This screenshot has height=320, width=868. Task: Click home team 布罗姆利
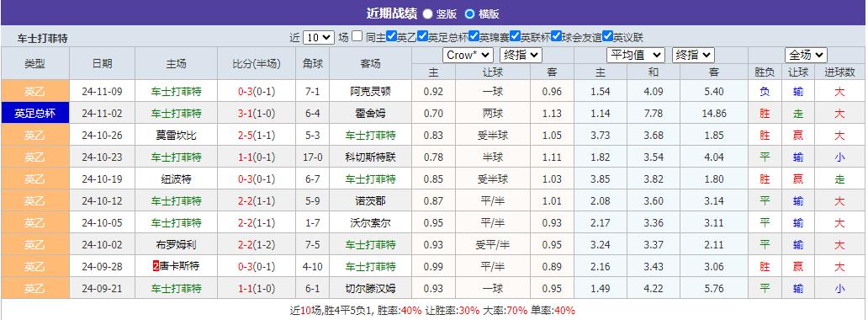tap(176, 244)
